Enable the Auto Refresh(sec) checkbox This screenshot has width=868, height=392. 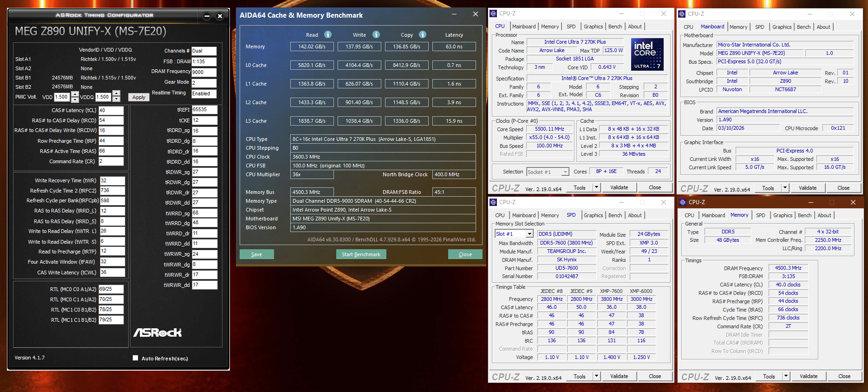coord(136,358)
